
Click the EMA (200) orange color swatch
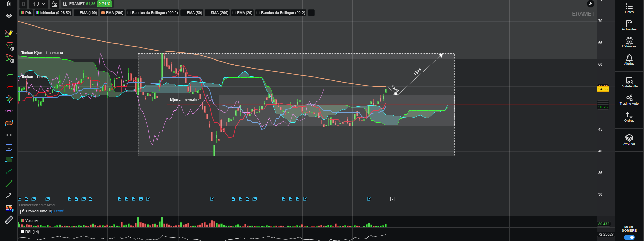[x=103, y=13]
